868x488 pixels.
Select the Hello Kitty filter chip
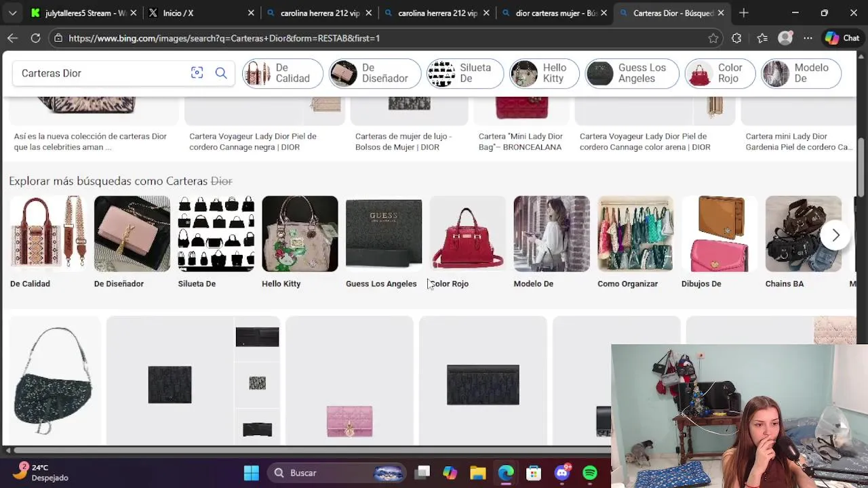544,73
